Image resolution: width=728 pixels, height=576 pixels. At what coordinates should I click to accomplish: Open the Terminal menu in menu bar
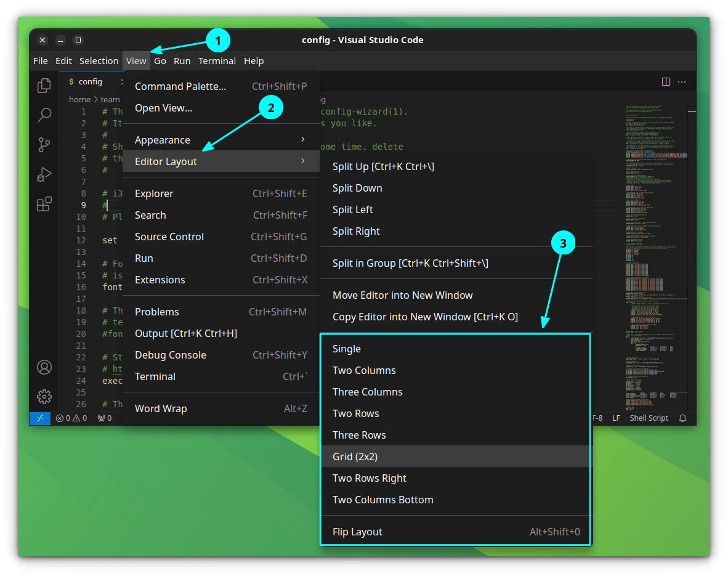tap(217, 61)
